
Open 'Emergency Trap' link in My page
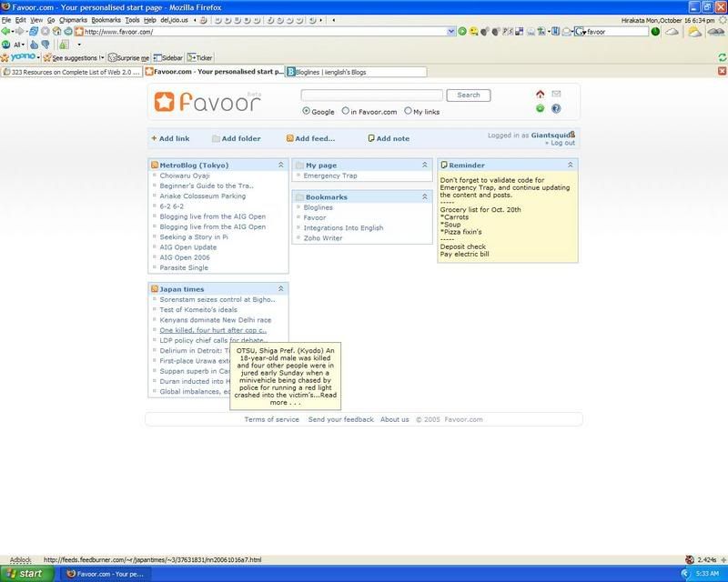330,176
